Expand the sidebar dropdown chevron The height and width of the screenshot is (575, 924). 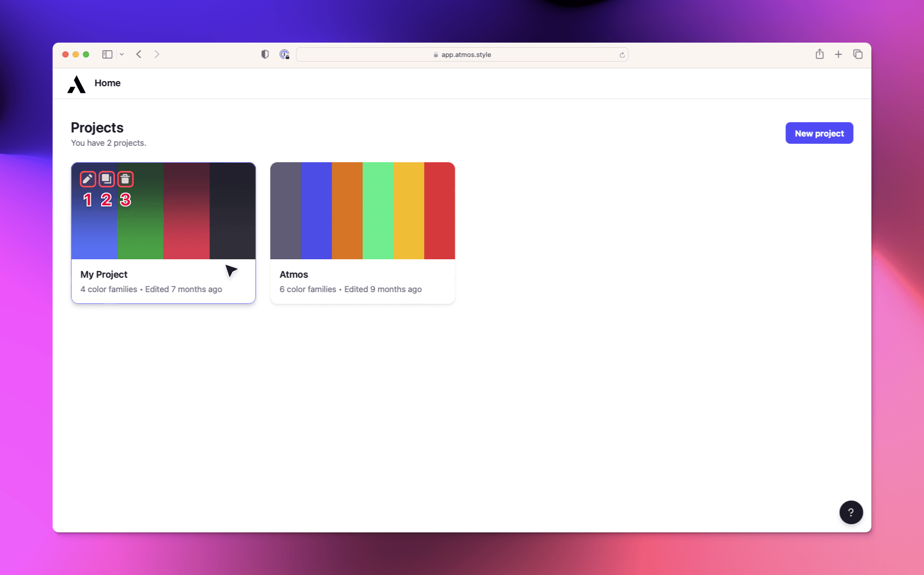click(122, 54)
